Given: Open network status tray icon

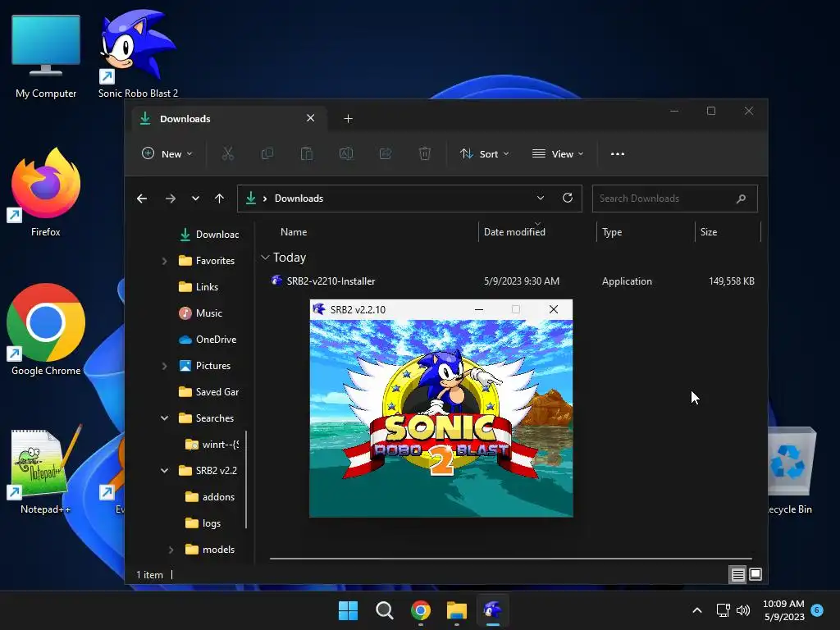Looking at the screenshot, I should pyautogui.click(x=724, y=610).
